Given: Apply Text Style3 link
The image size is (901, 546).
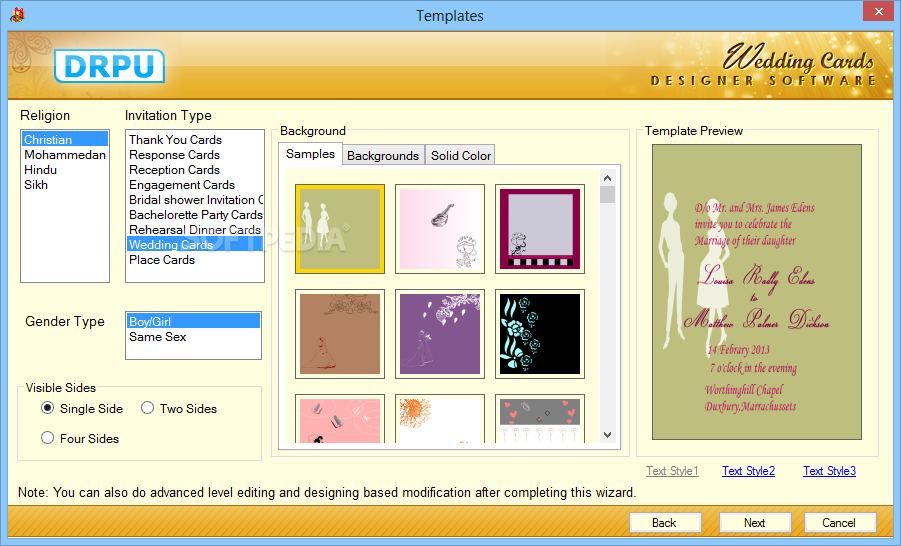Looking at the screenshot, I should click(829, 471).
